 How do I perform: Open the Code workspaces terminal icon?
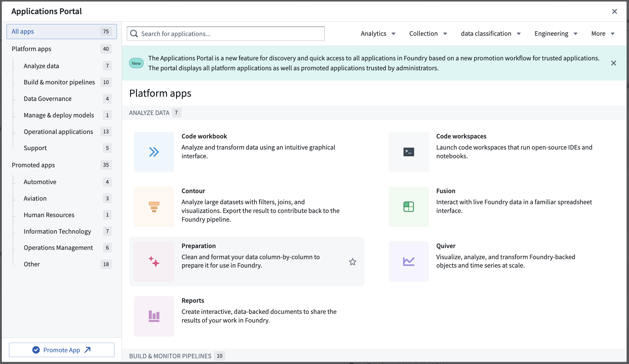coord(409,152)
